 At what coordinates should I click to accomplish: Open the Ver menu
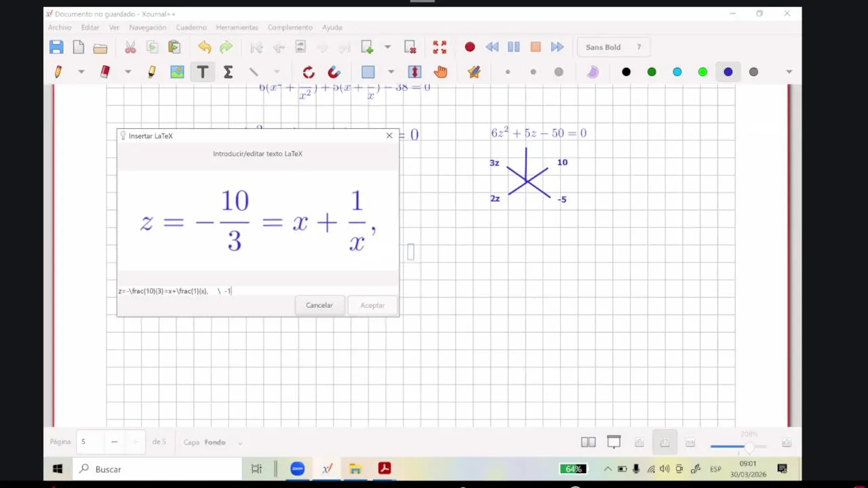tap(114, 27)
